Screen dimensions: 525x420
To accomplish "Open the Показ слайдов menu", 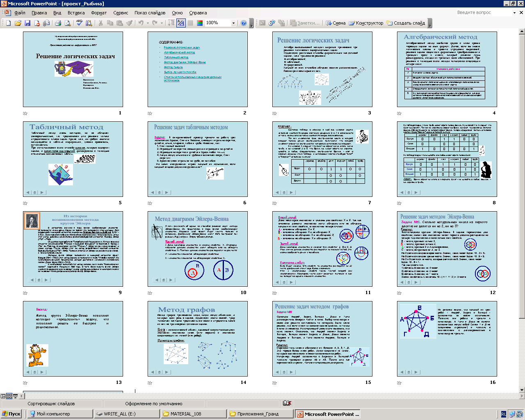I will tap(150, 13).
